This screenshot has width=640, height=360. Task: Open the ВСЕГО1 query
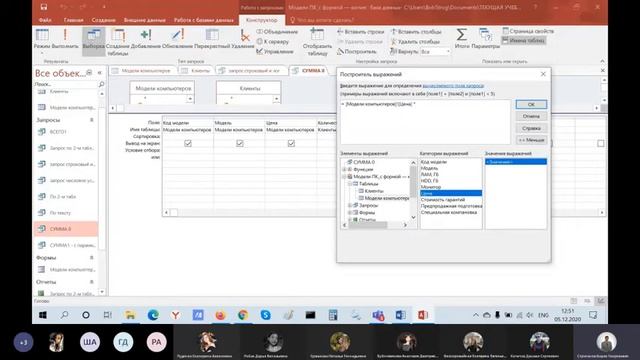click(x=65, y=132)
